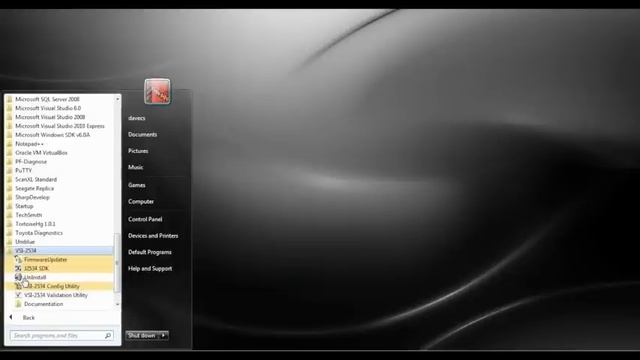The height and width of the screenshot is (360, 640).
Task: Open Default Programs
Action: [150, 252]
